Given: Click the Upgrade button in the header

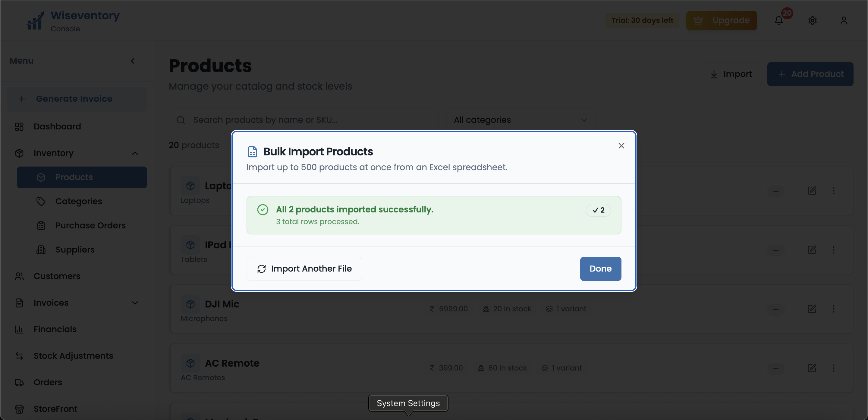Looking at the screenshot, I should (x=722, y=20).
